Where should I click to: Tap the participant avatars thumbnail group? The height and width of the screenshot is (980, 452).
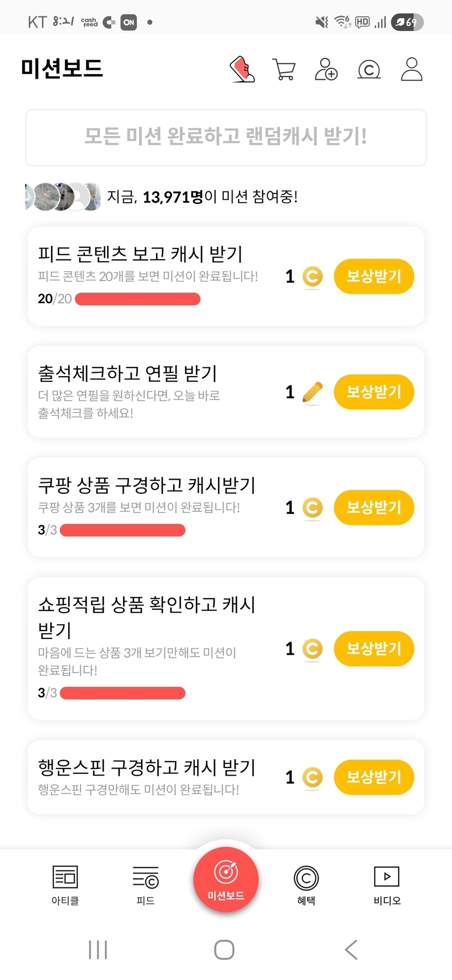63,197
